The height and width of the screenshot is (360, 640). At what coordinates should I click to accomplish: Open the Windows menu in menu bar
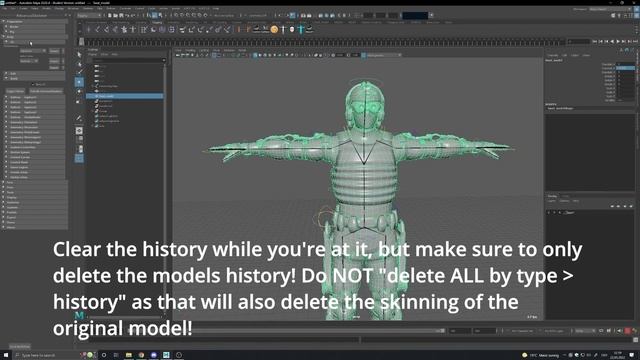point(73,8)
